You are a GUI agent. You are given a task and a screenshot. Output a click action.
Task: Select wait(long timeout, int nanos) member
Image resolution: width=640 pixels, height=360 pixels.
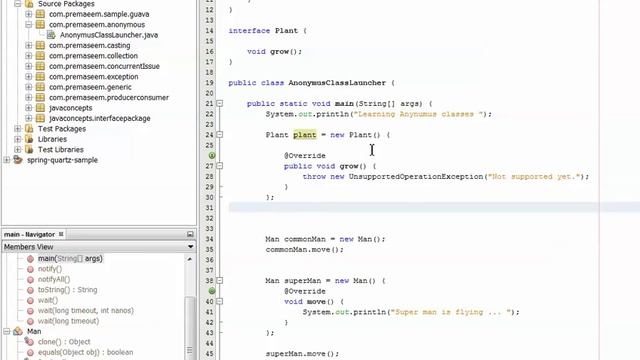pos(86,311)
